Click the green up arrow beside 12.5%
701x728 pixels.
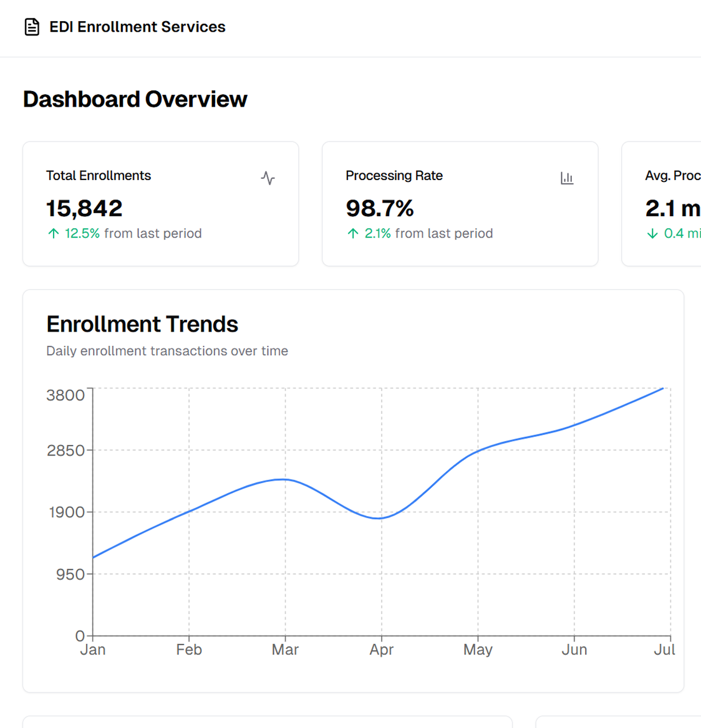54,234
